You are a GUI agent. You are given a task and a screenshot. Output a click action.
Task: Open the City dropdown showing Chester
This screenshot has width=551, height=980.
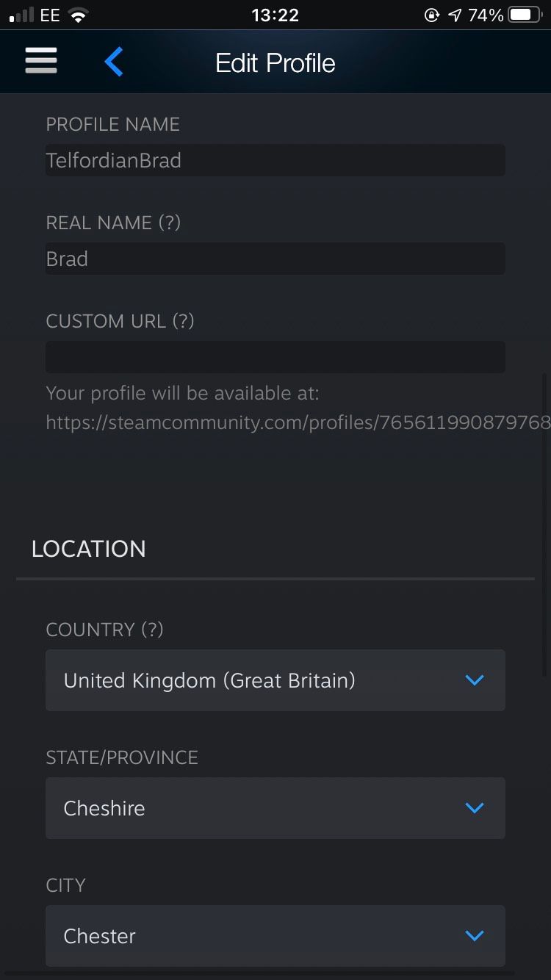pos(275,936)
